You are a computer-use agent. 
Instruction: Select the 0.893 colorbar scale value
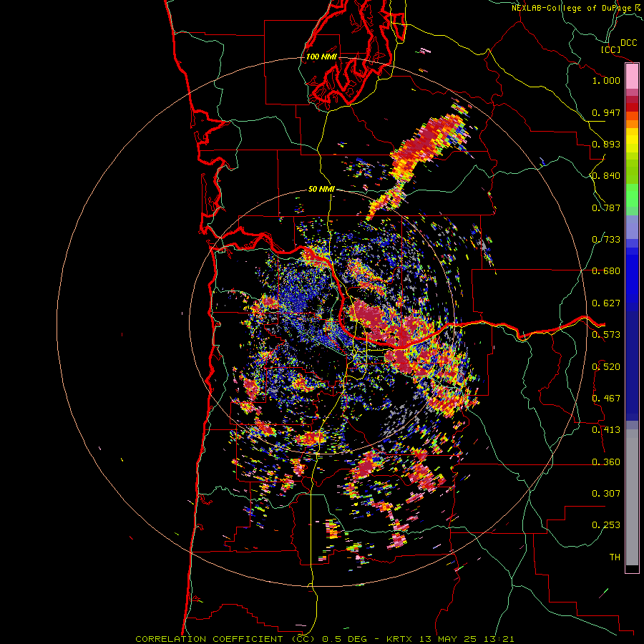point(606,144)
